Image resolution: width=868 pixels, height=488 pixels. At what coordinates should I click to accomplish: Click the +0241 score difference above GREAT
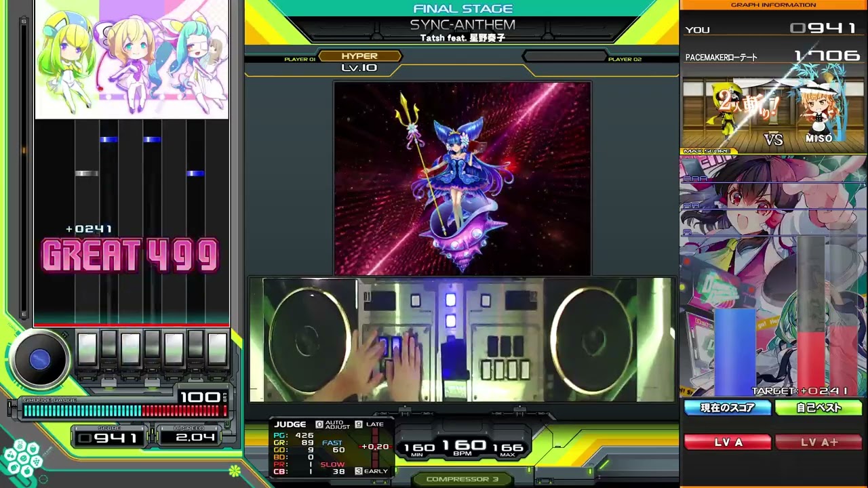[x=89, y=229]
